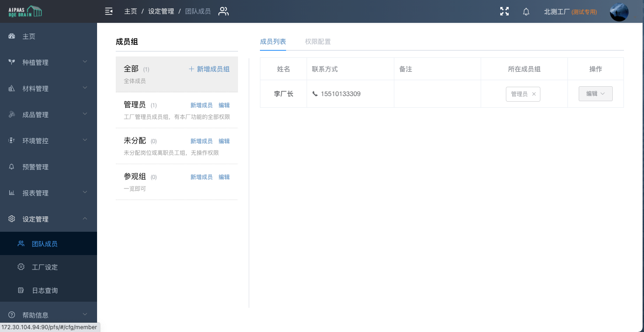The image size is (644, 332).
Task: Click the phone icon next to 15510133309
Action: pyautogui.click(x=315, y=94)
